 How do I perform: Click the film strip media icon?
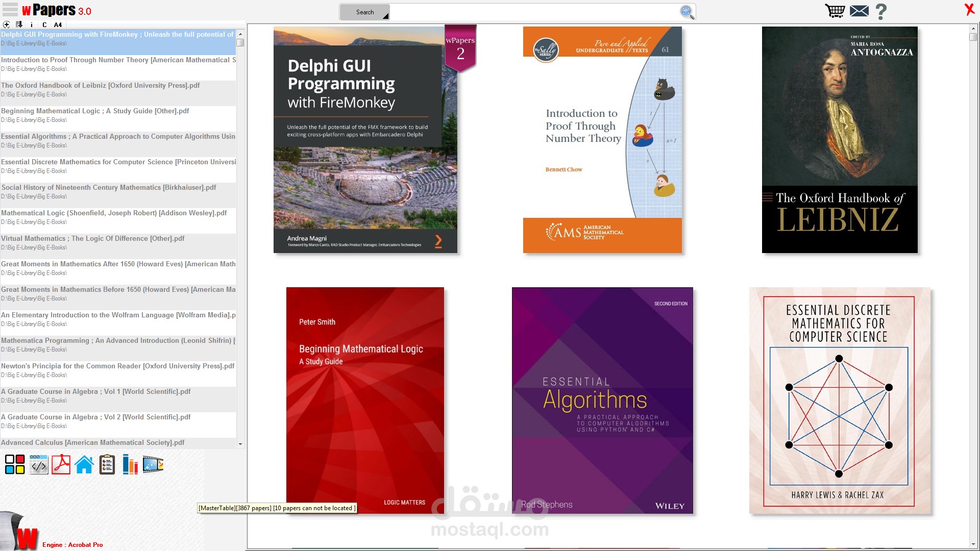point(153,464)
